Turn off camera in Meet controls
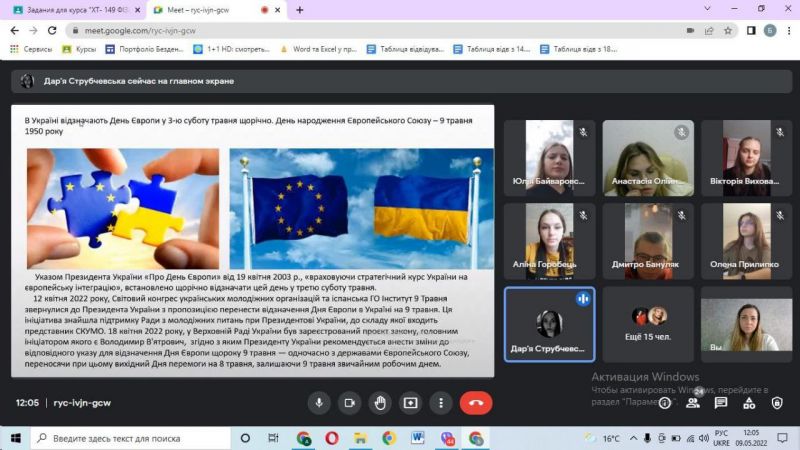The height and width of the screenshot is (450, 800). pyautogui.click(x=349, y=403)
